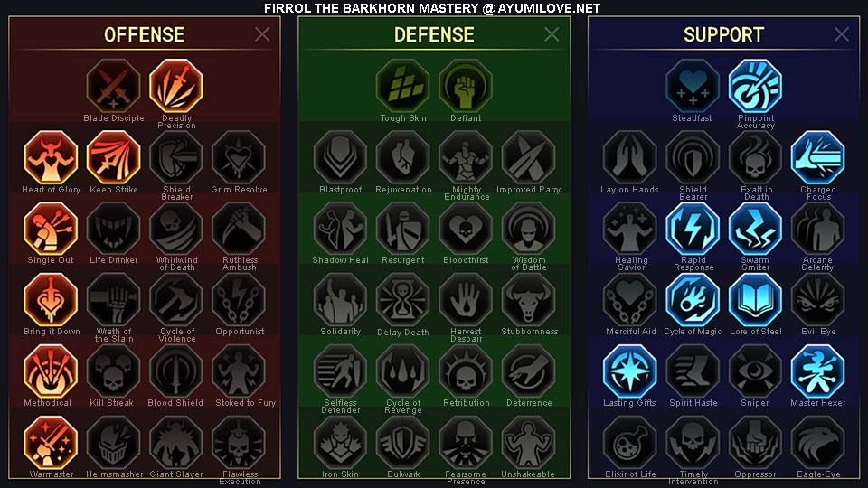Choose the Lasting Gifts star icon
Screen dimensions: 868x488
click(630, 371)
